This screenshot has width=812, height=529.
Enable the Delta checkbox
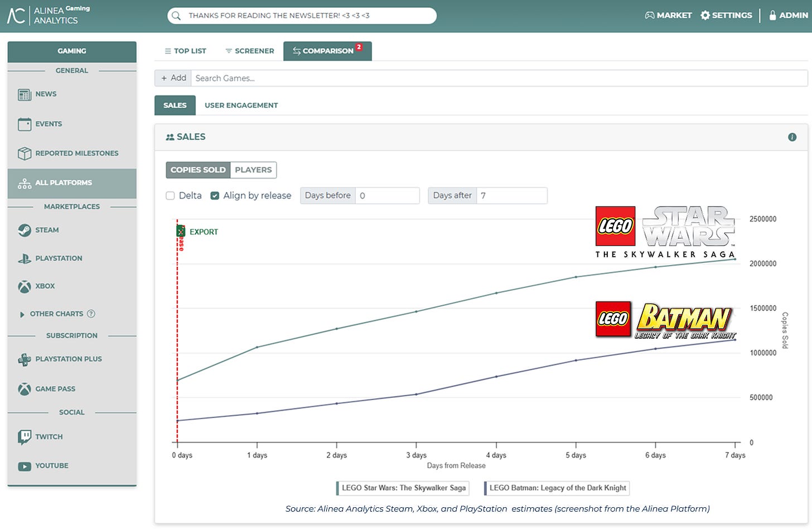[170, 196]
